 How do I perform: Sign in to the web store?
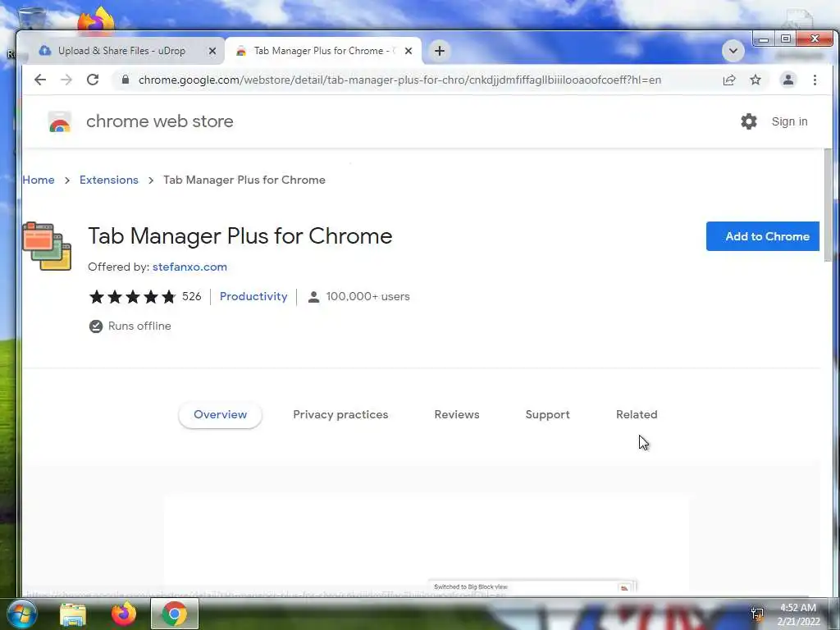pyautogui.click(x=789, y=121)
